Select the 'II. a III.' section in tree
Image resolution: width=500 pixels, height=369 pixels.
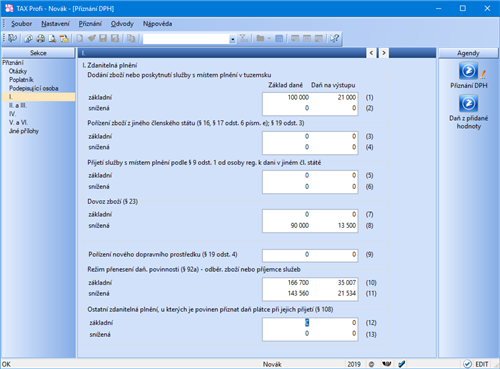pyautogui.click(x=18, y=105)
